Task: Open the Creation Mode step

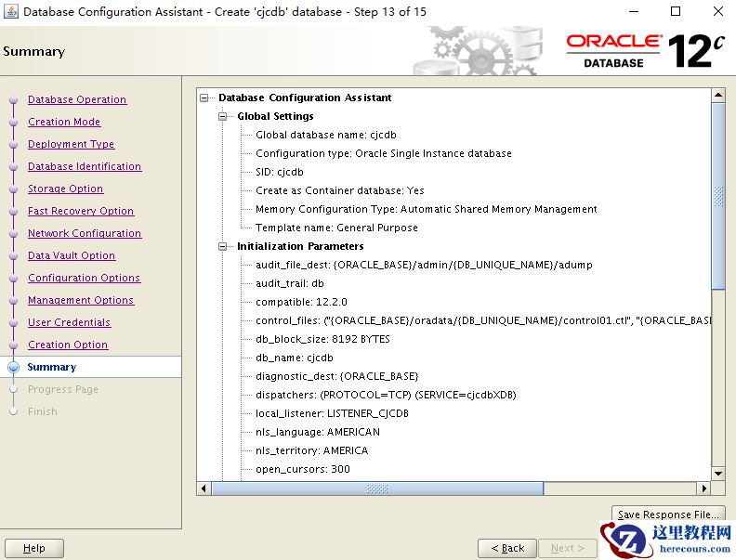Action: pos(64,122)
